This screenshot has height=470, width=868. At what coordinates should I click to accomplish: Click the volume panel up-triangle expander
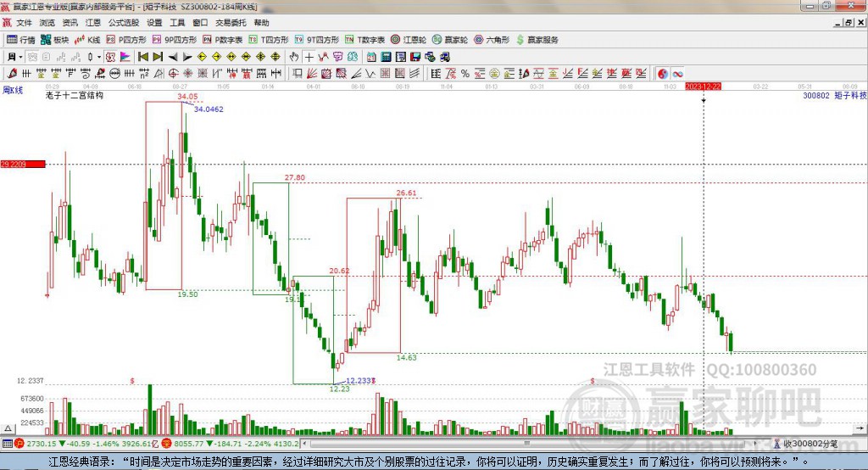(x=8, y=428)
